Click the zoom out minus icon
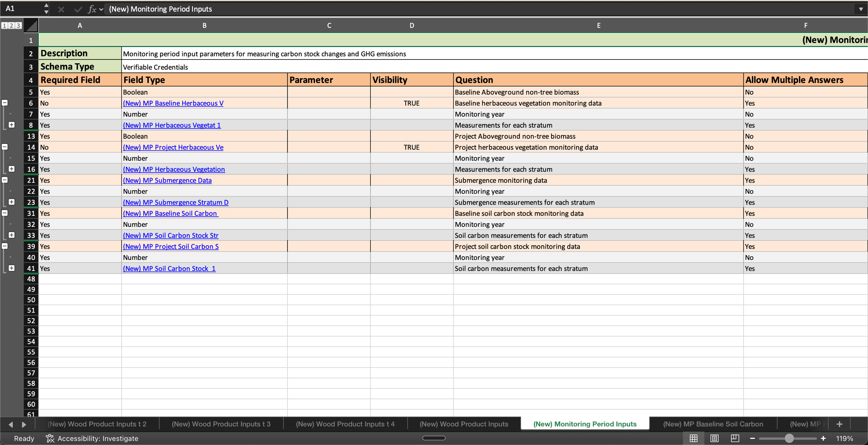The image size is (868, 445). point(752,438)
